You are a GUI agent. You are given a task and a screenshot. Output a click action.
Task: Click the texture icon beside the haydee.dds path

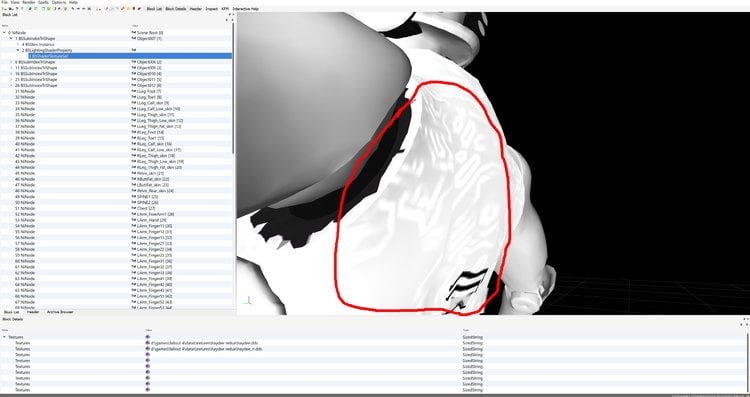[148, 343]
